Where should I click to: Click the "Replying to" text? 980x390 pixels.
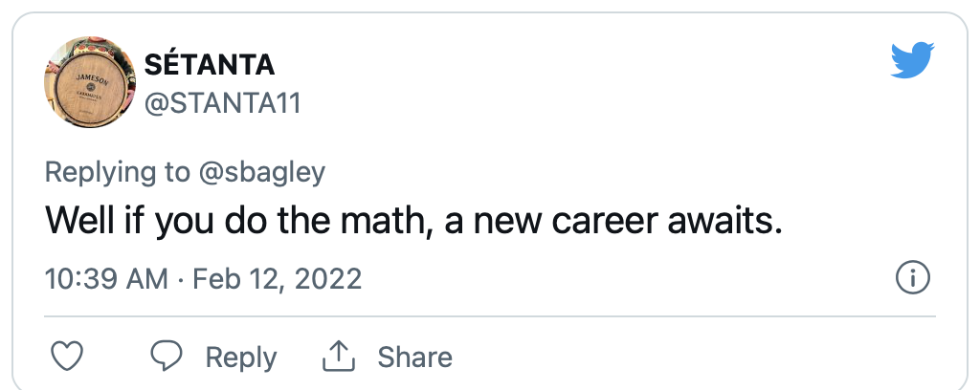[118, 172]
